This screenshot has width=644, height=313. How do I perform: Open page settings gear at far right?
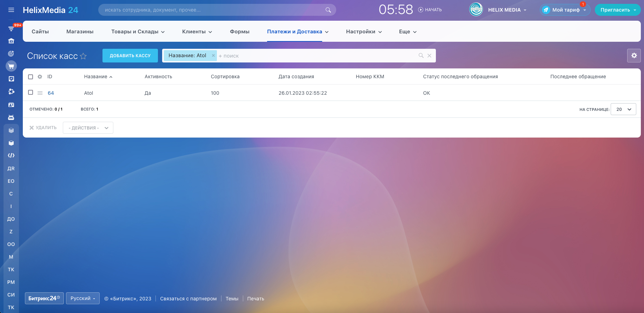(x=634, y=55)
